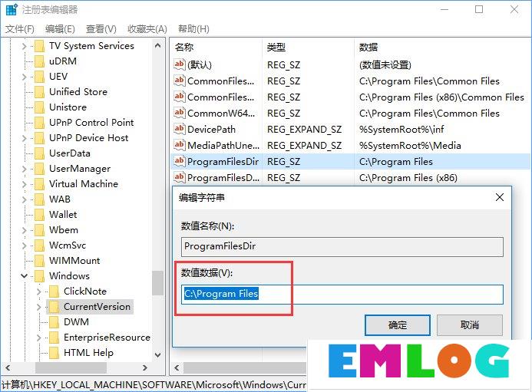Click the HTML Help folder icon
Image resolution: width=532 pixels, height=392 pixels.
pyautogui.click(x=55, y=353)
